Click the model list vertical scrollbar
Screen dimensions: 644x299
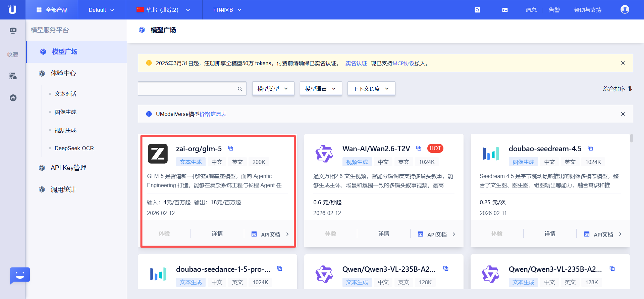(x=631, y=138)
